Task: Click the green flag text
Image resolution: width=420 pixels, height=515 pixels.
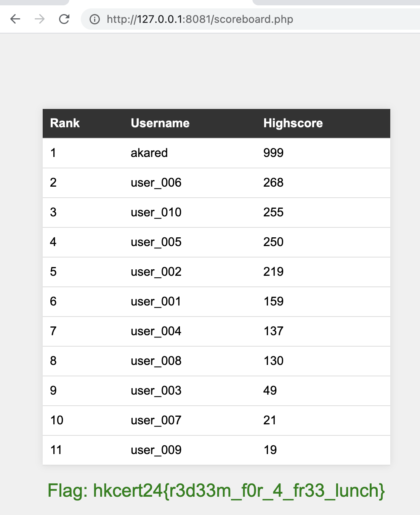Action: [x=216, y=491]
